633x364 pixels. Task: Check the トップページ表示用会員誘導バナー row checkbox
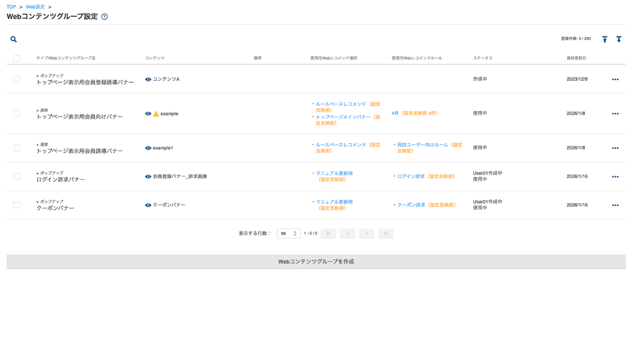[x=17, y=148]
